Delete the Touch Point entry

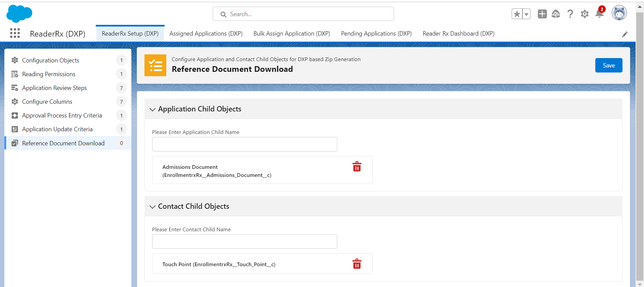(356, 264)
